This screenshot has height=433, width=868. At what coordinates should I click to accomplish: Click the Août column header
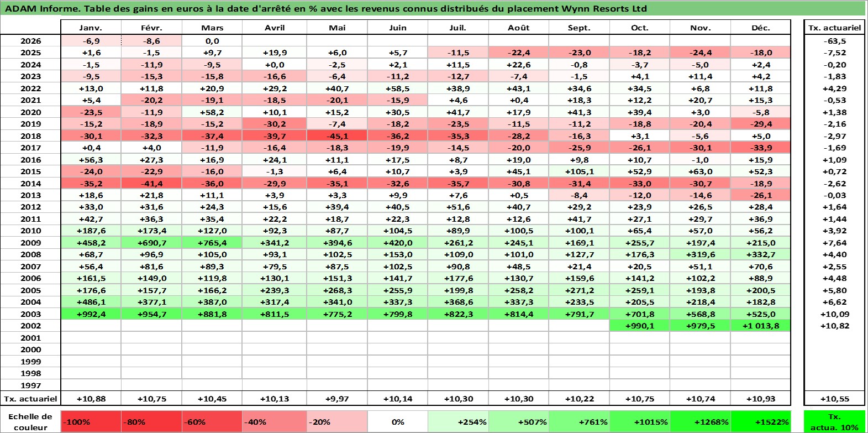[518, 28]
